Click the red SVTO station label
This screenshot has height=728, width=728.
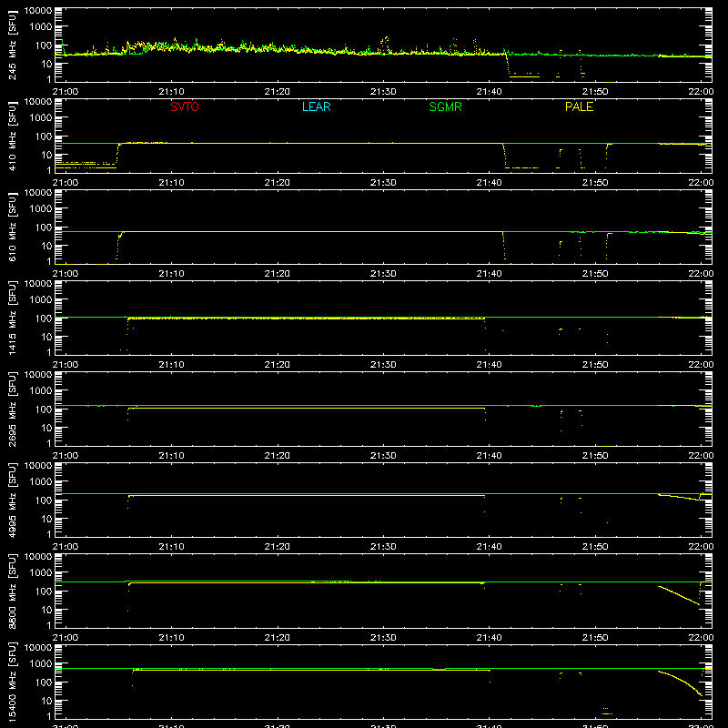185,106
